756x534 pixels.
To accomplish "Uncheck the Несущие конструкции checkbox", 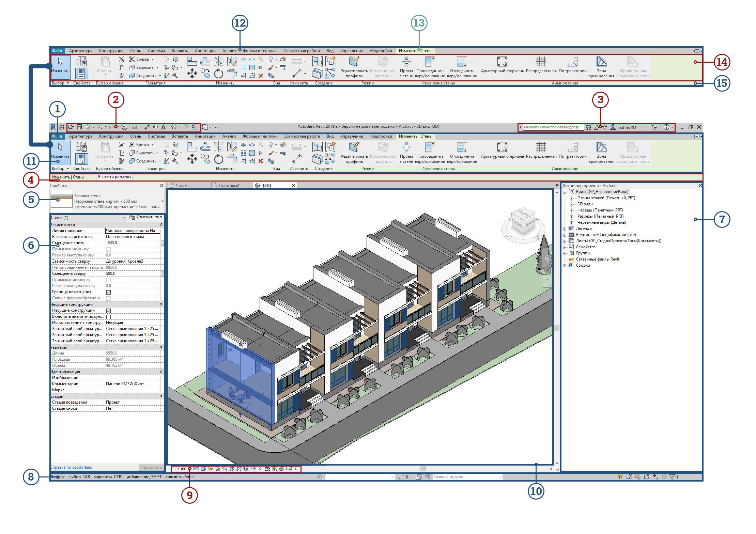I will coord(108,311).
